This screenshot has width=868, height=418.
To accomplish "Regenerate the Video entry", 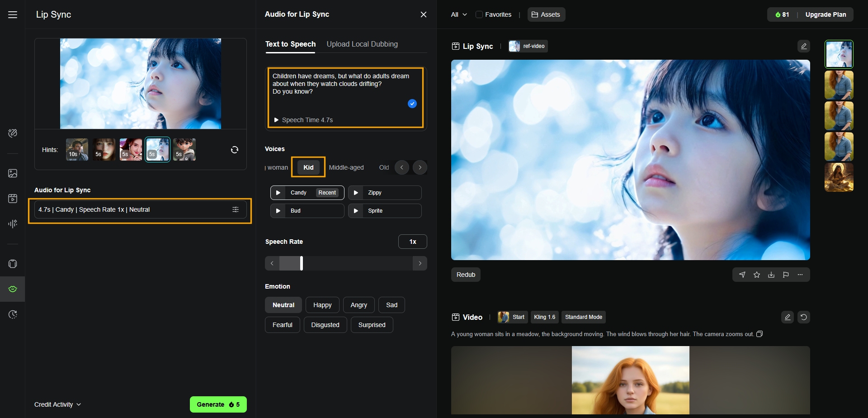I will point(804,317).
